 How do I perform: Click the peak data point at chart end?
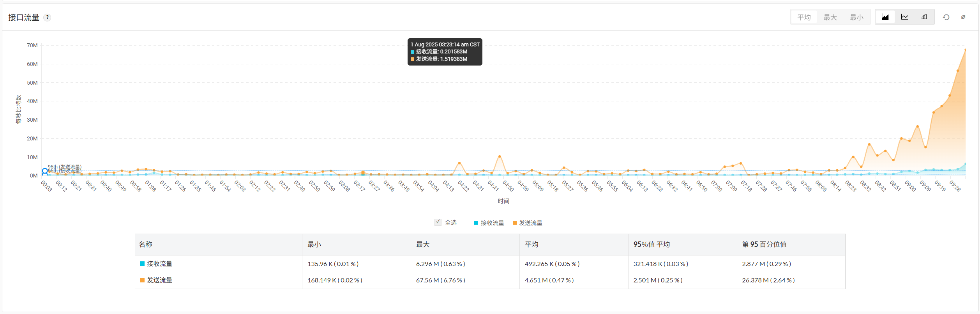(x=965, y=50)
